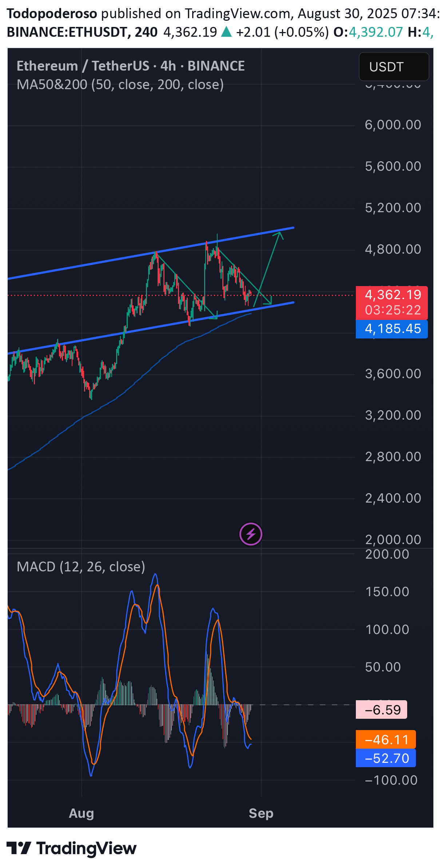Image resolution: width=441 pixels, height=868 pixels.
Task: Click the 4,800.00 price axis label
Action: (393, 249)
